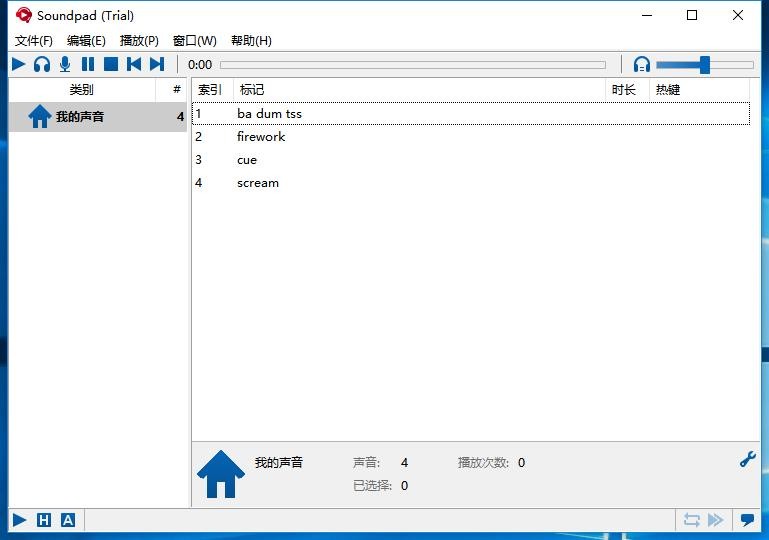Pause playback with the pause icon
This screenshot has height=540, width=769.
point(88,64)
